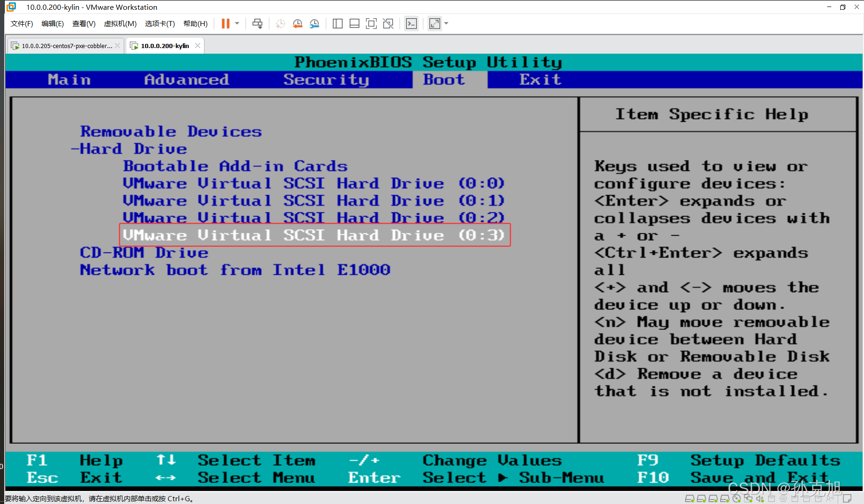Select VMware Virtual SCSI Hard Drive (0:1)

314,201
